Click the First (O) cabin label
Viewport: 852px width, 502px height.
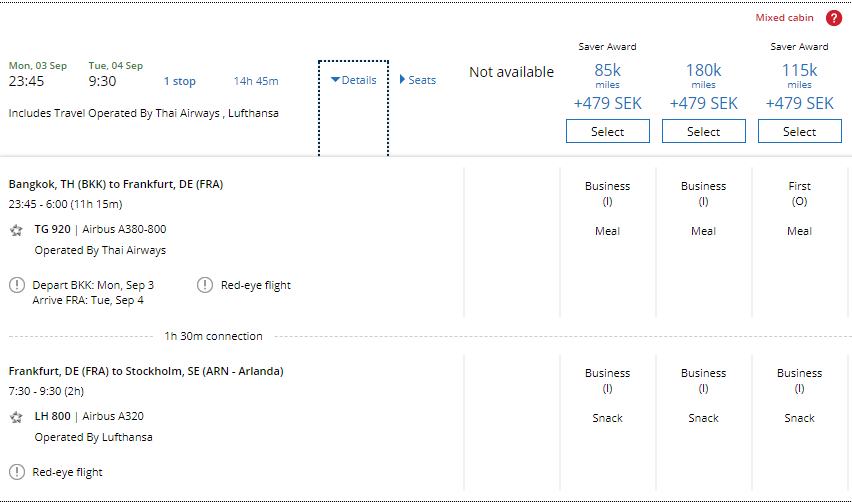(x=799, y=192)
